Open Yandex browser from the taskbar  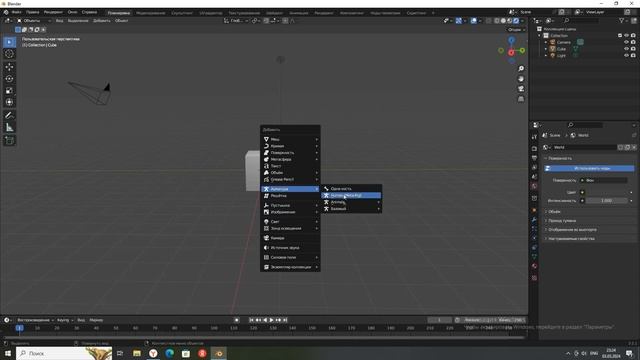153,353
